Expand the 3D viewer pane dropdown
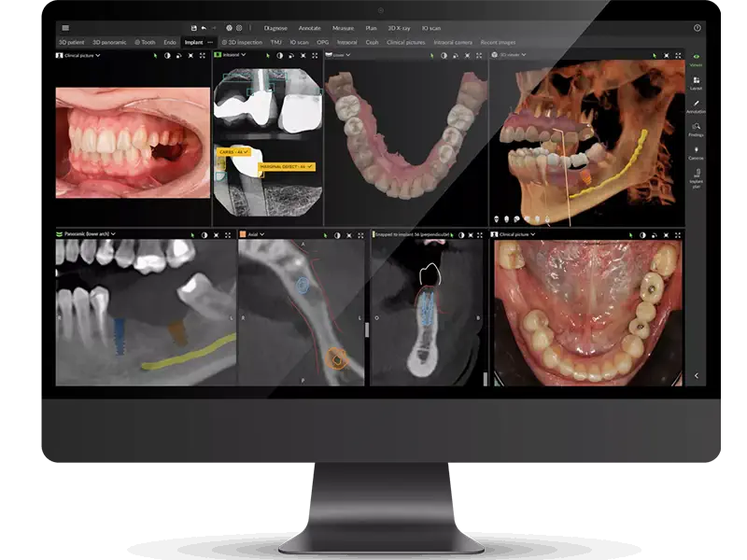The image size is (747, 560). coord(526,55)
